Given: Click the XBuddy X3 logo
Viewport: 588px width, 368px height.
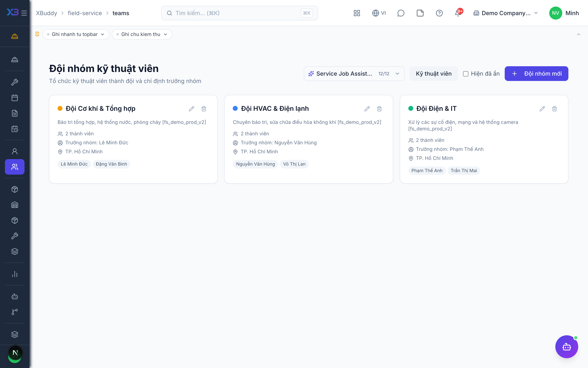Looking at the screenshot, I should pyautogui.click(x=13, y=12).
